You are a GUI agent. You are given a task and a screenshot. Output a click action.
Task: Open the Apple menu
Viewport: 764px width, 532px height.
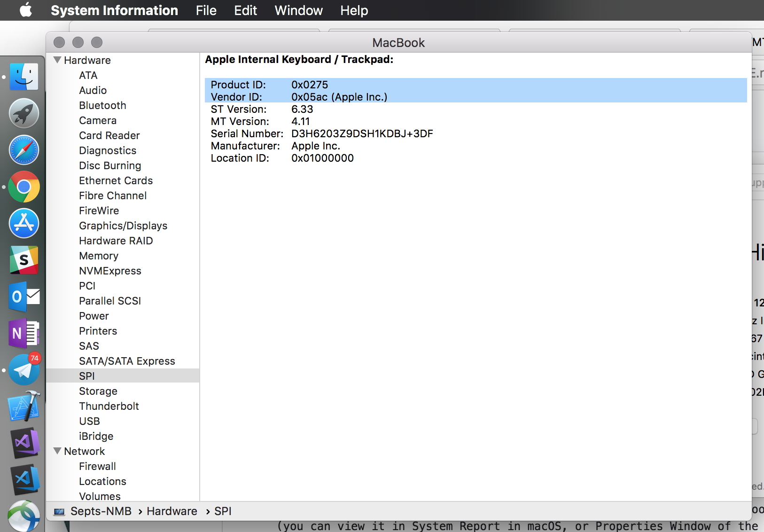pyautogui.click(x=26, y=10)
